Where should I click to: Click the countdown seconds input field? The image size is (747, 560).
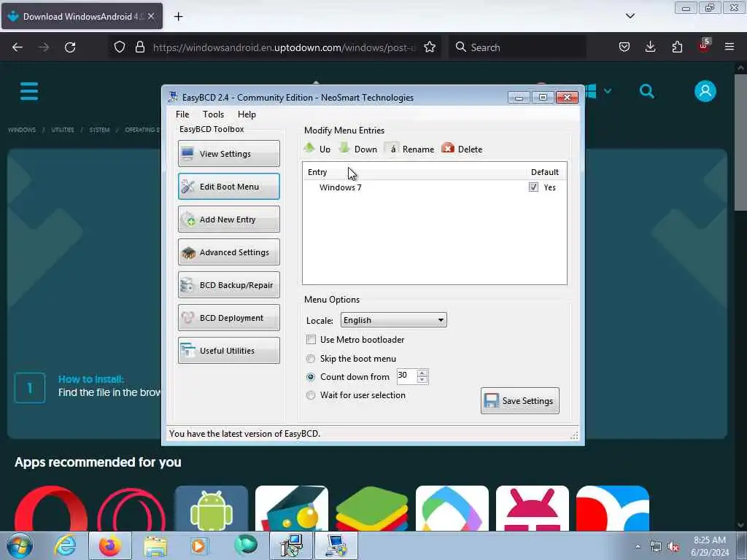(x=406, y=376)
